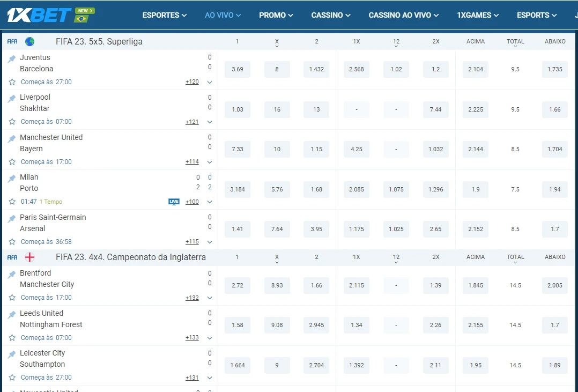Toggle favorite star for Leeds United match
The image size is (578, 392).
[x=12, y=338]
